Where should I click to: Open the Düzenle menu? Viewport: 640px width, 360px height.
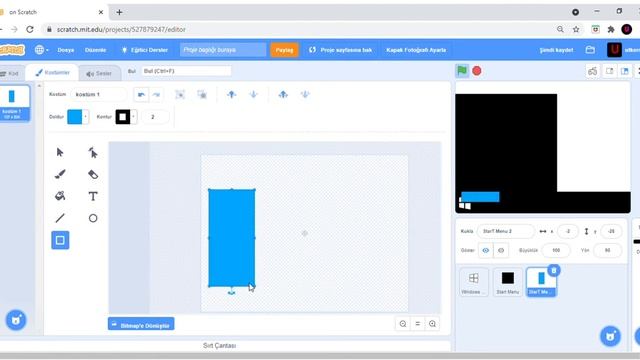(x=96, y=50)
